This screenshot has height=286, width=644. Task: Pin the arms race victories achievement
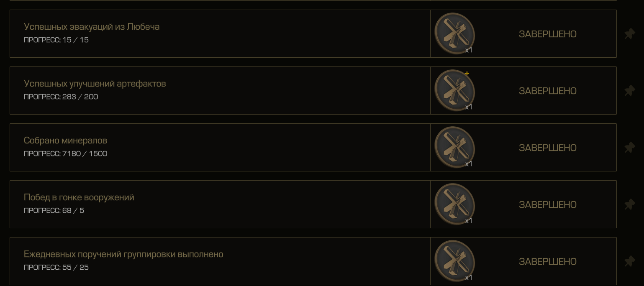(x=629, y=204)
